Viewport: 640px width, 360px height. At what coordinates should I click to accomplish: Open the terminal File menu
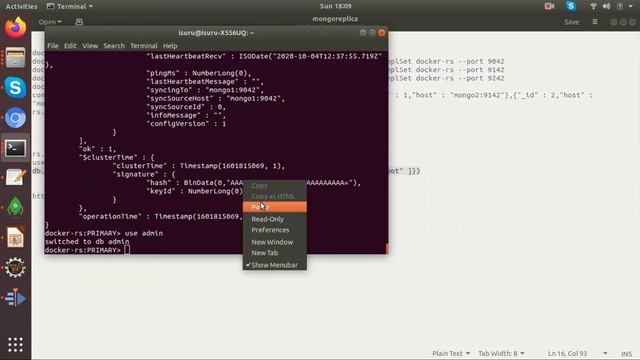[53, 46]
